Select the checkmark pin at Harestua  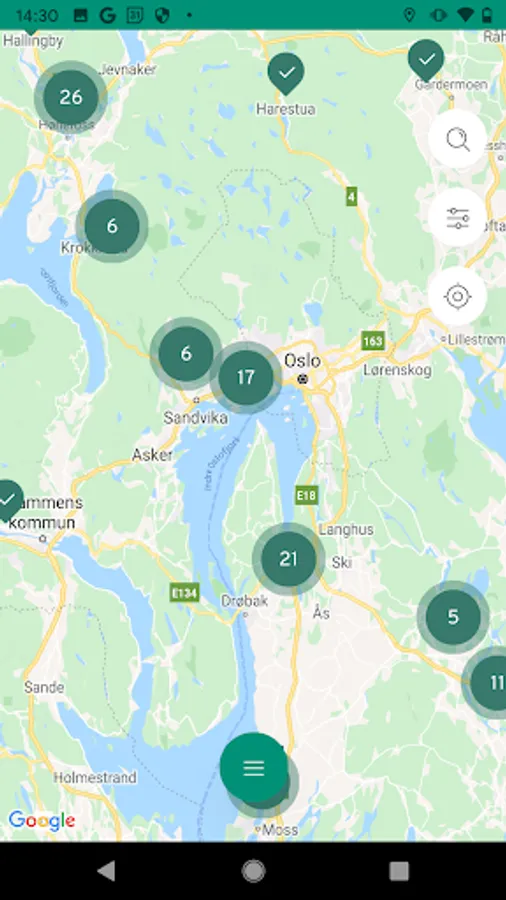click(x=286, y=72)
